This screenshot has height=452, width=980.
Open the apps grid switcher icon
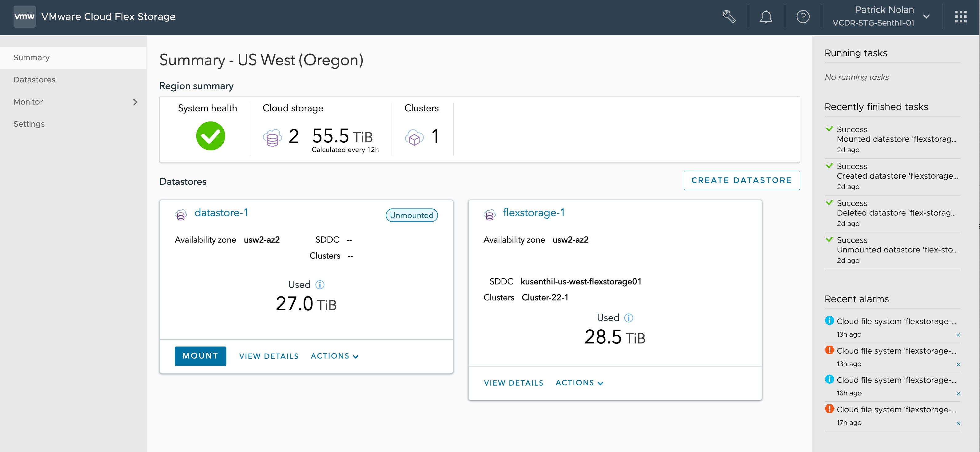(x=961, y=17)
